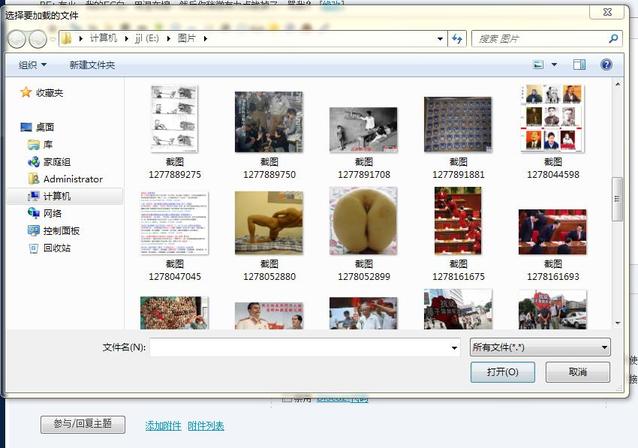Open the 所有文件(*.*) file type dropdown
Viewport: 638px width, 448px height.
[540, 347]
